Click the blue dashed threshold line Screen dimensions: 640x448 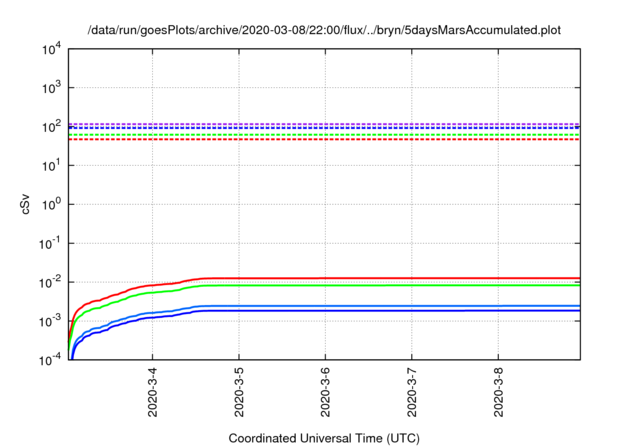[x=324, y=128]
